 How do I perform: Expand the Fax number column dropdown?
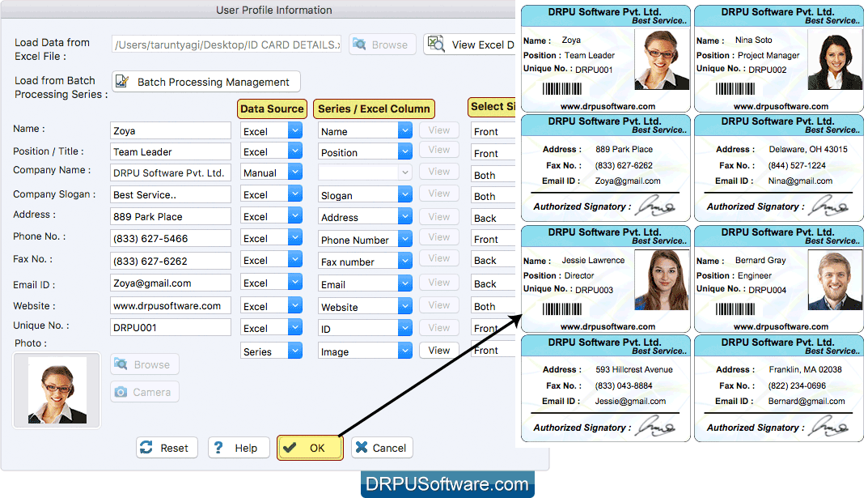tap(405, 261)
